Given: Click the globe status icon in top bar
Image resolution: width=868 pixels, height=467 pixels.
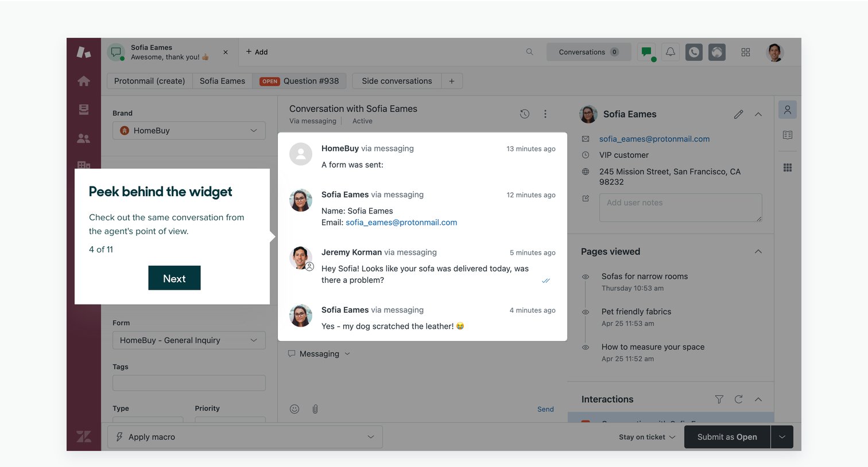Looking at the screenshot, I should point(717,52).
